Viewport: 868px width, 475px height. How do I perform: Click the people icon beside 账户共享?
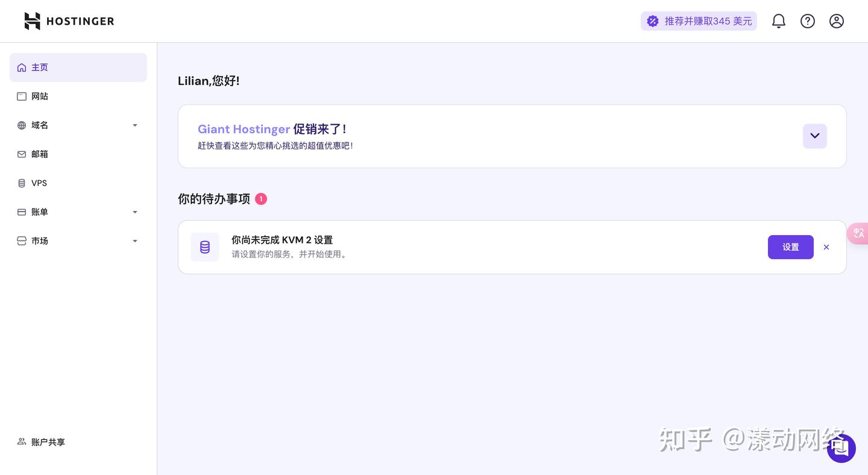point(22,442)
